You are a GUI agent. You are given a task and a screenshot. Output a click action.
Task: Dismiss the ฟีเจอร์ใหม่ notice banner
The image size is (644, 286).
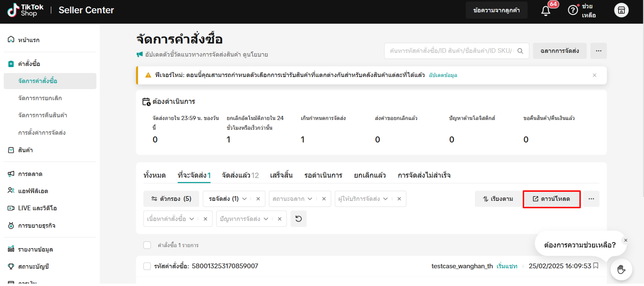[x=594, y=75]
